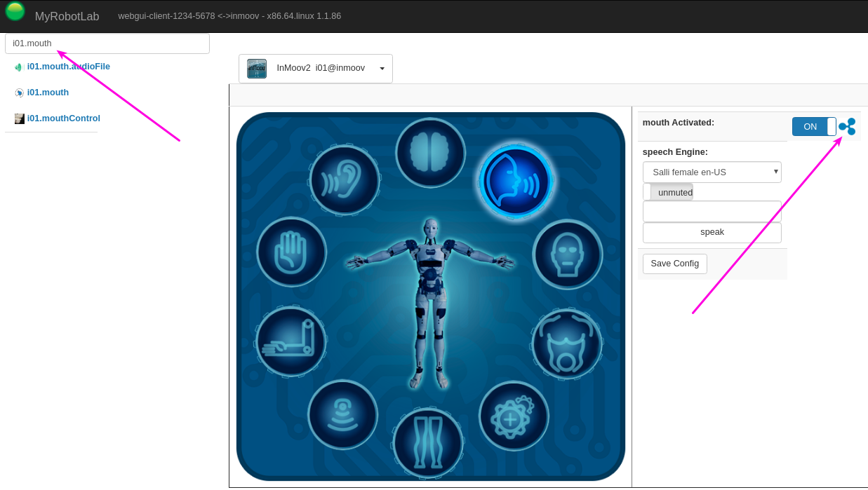Click the Save Config button
The image size is (868, 490).
675,264
